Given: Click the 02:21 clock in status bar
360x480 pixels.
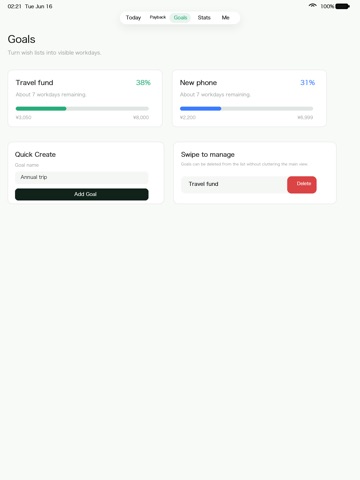Looking at the screenshot, I should coord(14,6).
